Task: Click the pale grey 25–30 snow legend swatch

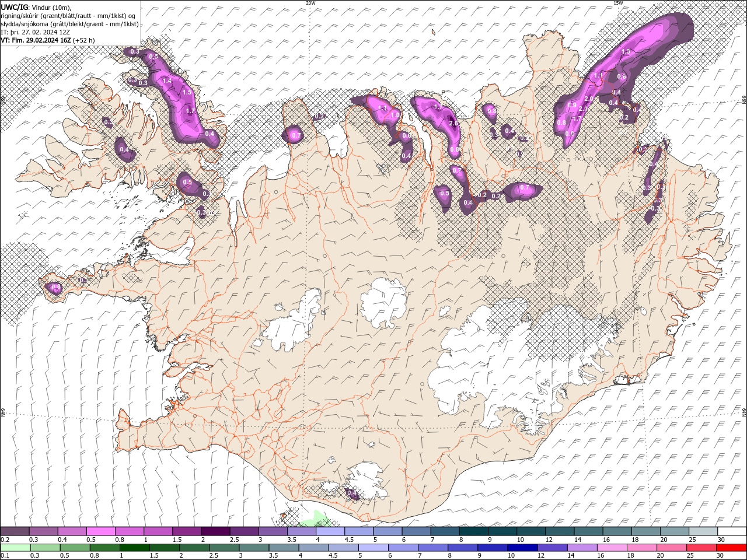Action: (703, 531)
